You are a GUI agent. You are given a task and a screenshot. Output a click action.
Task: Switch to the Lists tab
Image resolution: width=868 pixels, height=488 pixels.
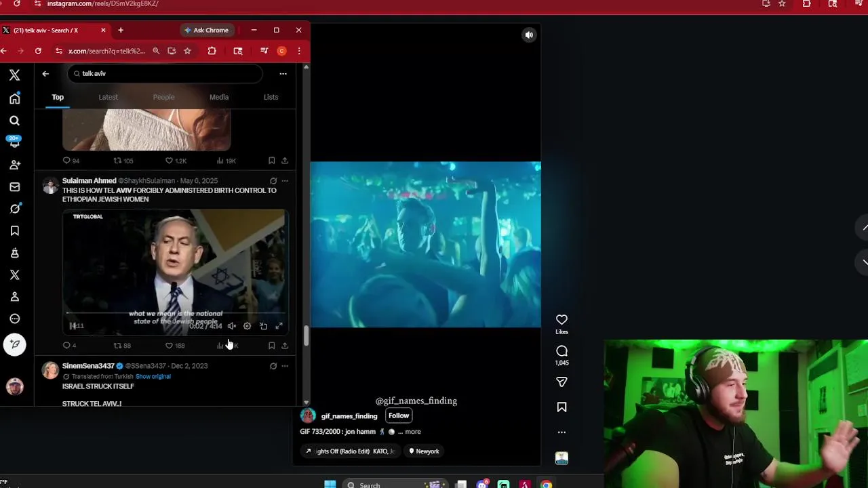pyautogui.click(x=271, y=97)
